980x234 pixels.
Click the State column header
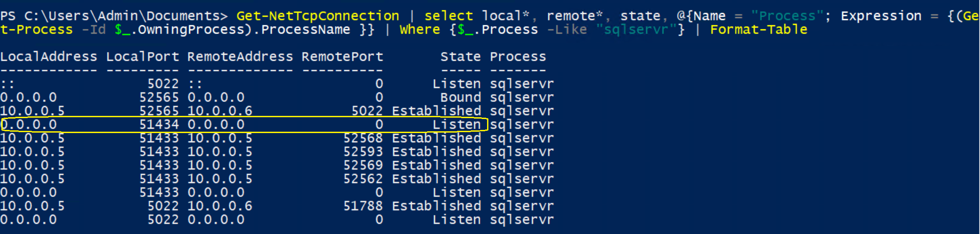click(x=461, y=57)
